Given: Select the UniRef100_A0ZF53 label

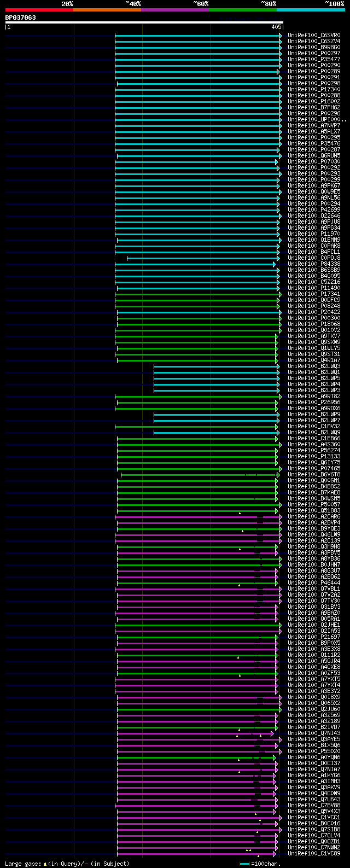Looking at the screenshot, I should tap(314, 673).
